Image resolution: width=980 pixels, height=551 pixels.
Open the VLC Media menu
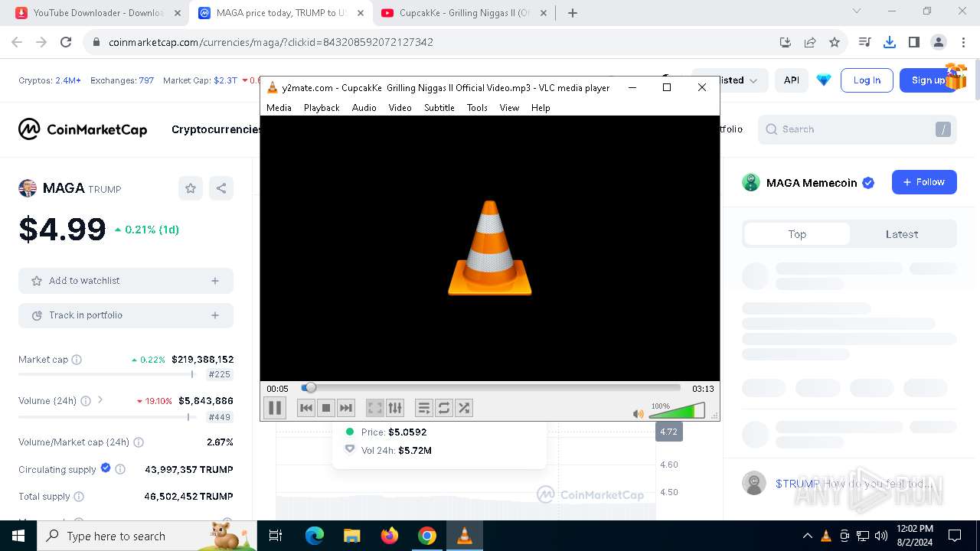[279, 108]
